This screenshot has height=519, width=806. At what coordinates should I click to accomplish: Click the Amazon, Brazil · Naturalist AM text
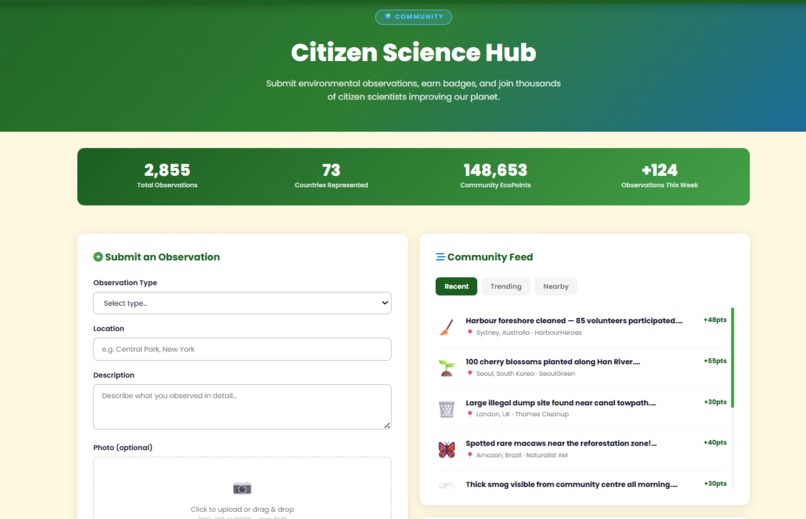(x=522, y=455)
